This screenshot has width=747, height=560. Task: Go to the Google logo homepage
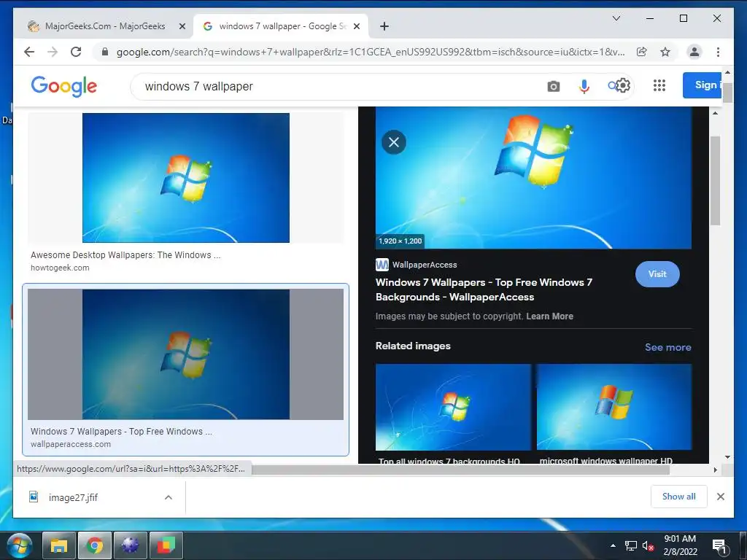tap(64, 86)
